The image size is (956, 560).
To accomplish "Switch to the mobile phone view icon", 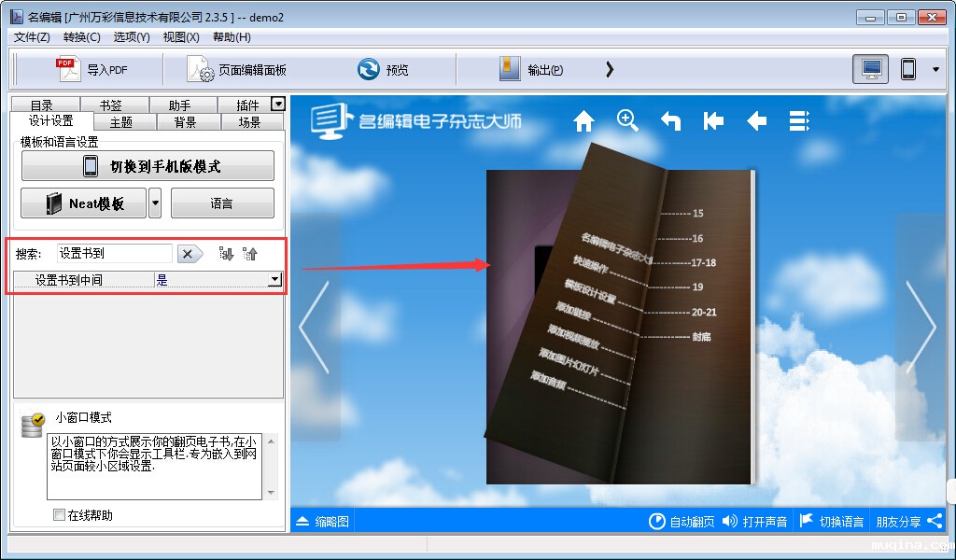I will coord(907,69).
